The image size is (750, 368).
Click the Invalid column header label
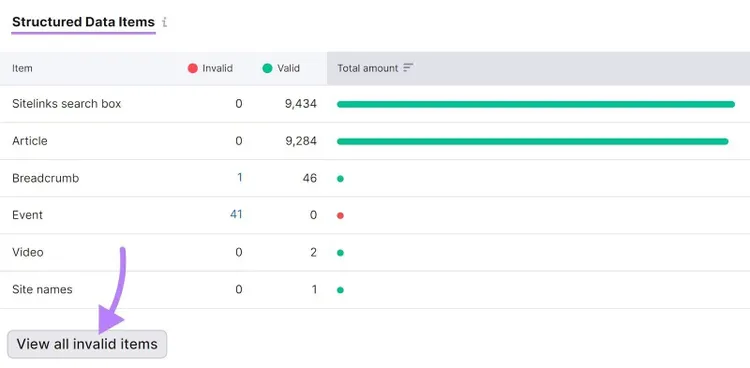click(217, 68)
